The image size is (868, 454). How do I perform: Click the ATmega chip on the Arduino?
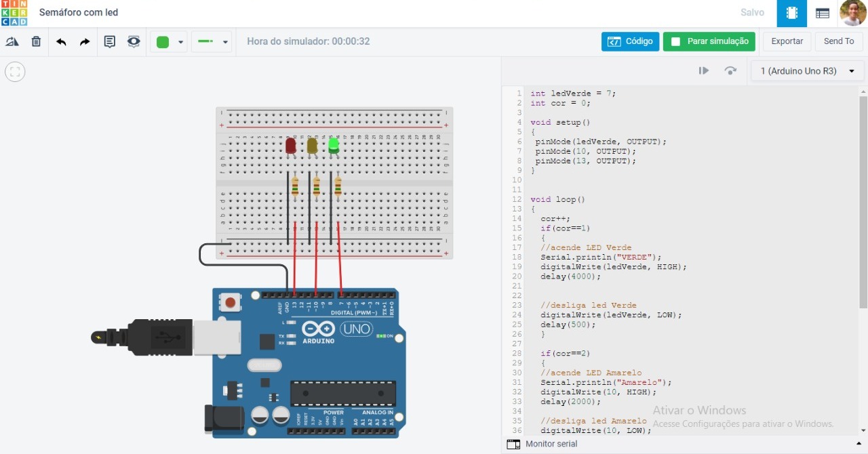343,393
